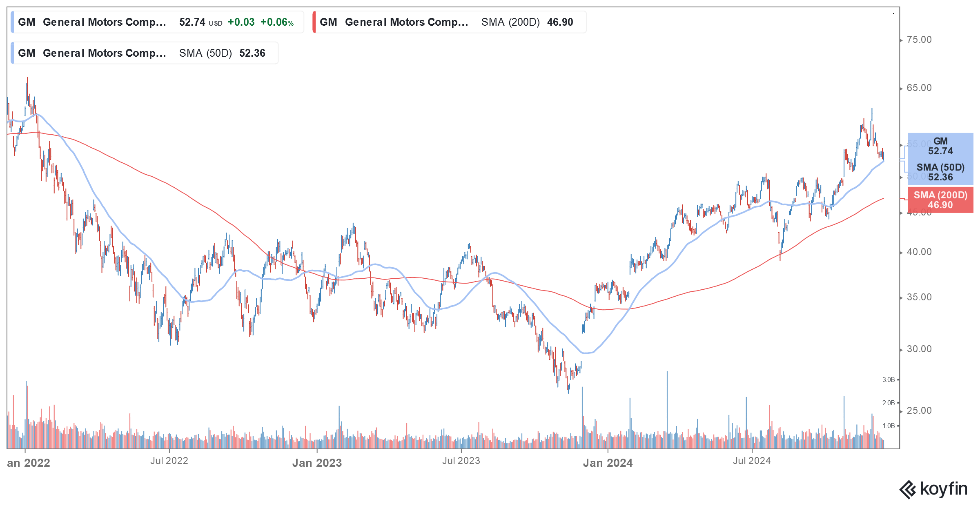
Task: Click the SMA (50D) 52.36 axis tag
Action: click(x=940, y=172)
